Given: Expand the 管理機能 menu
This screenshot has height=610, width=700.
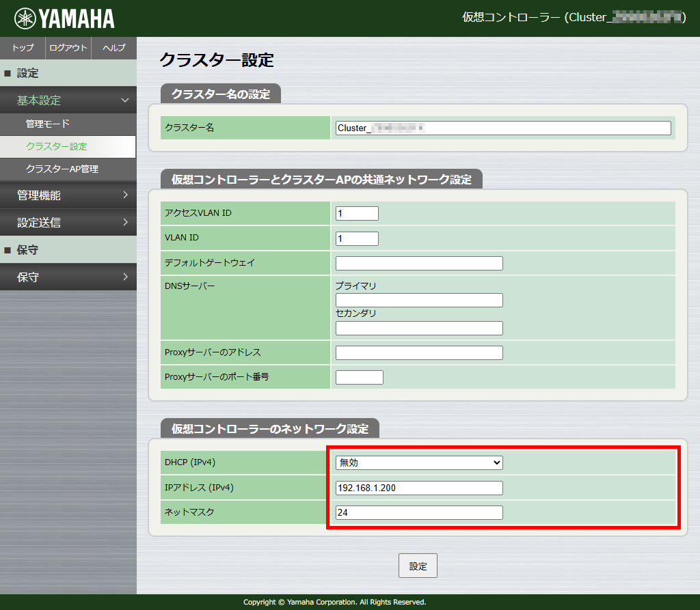Looking at the screenshot, I should click(x=68, y=195).
